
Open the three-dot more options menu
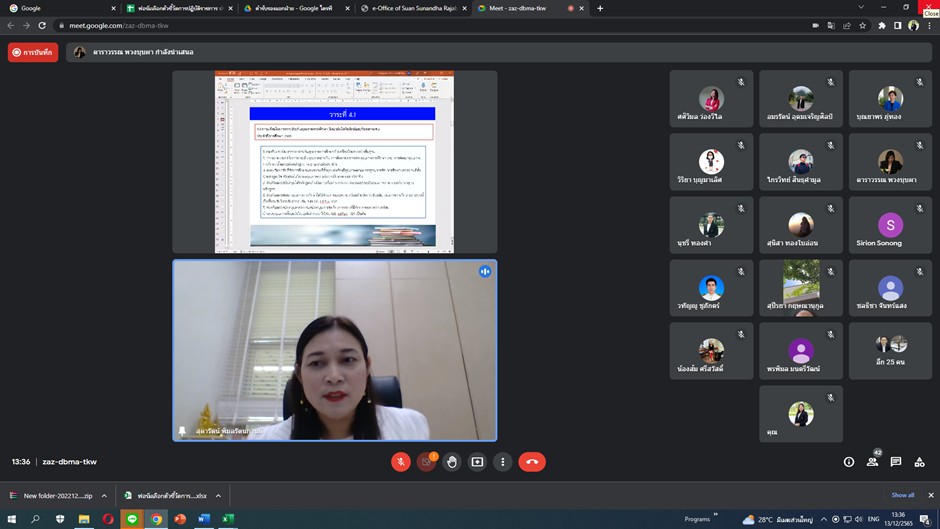[502, 462]
